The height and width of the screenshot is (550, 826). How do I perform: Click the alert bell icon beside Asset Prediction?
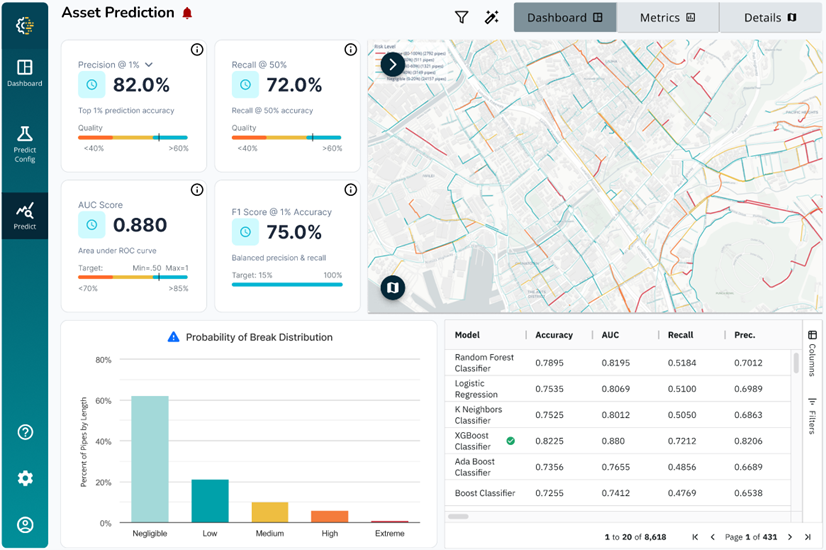[x=187, y=14]
